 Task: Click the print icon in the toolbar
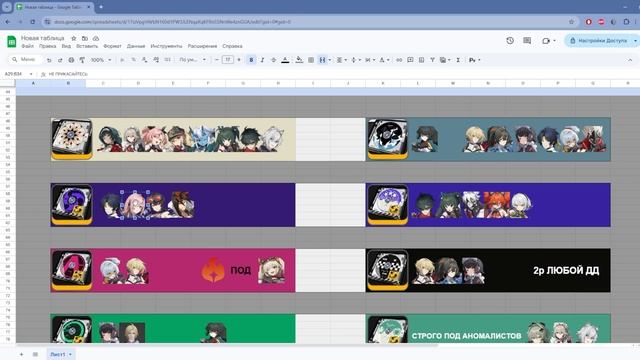tap(71, 60)
